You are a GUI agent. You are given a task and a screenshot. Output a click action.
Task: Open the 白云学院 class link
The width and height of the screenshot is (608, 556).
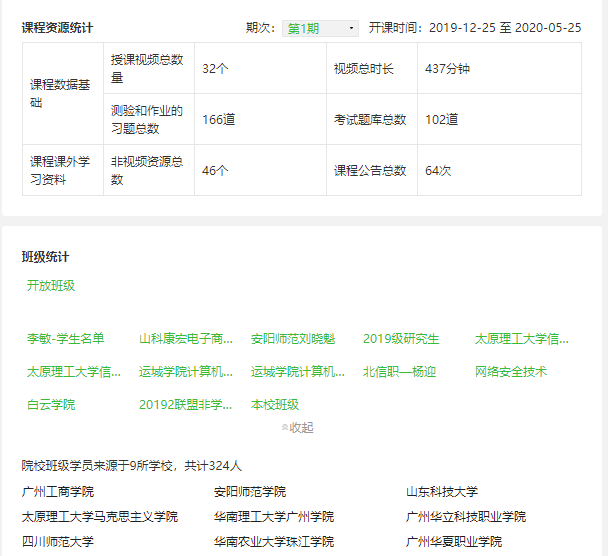pos(51,405)
